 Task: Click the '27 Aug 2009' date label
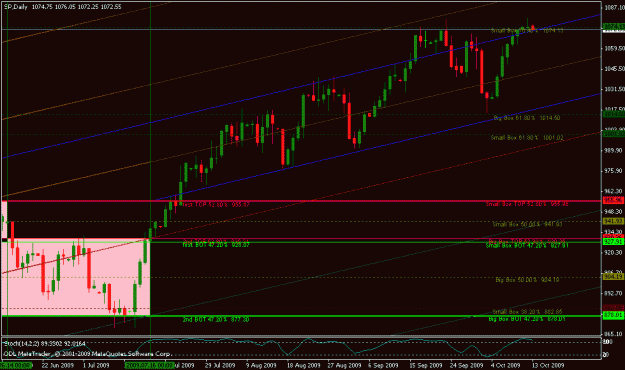click(x=344, y=365)
